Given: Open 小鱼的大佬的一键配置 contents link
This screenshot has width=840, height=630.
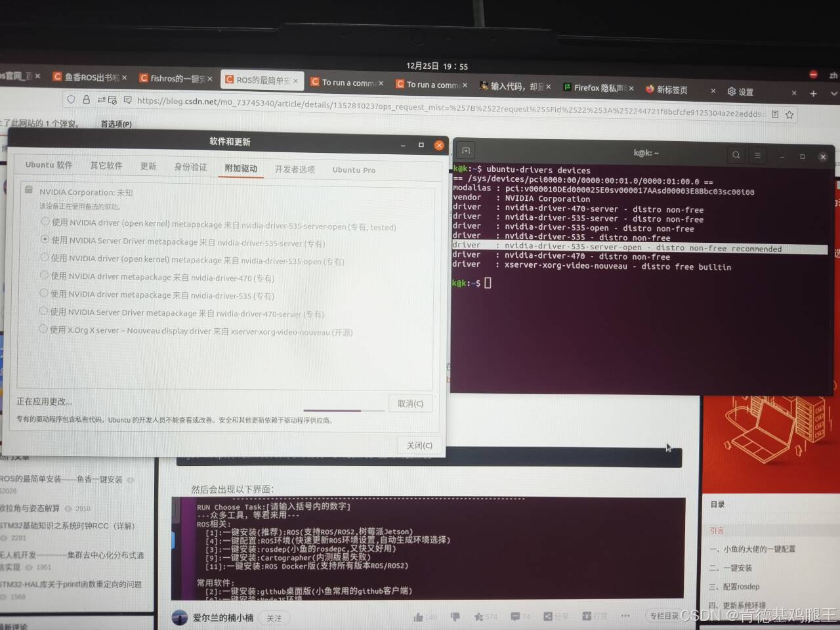Looking at the screenshot, I should point(752,549).
